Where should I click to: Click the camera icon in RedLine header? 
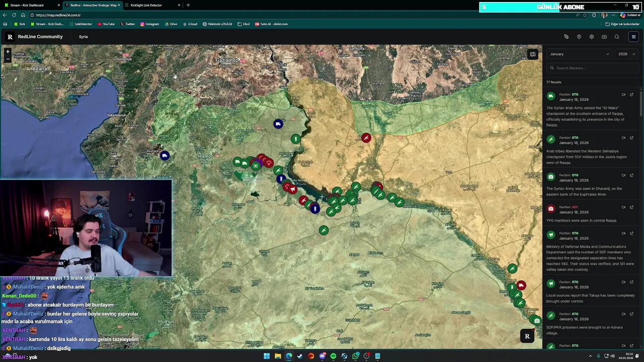[604, 37]
